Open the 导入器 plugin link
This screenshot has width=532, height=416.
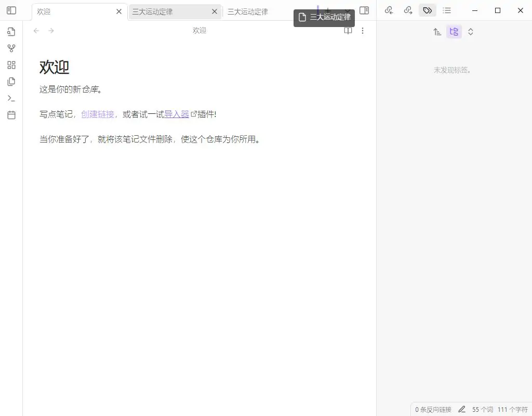[x=177, y=114]
